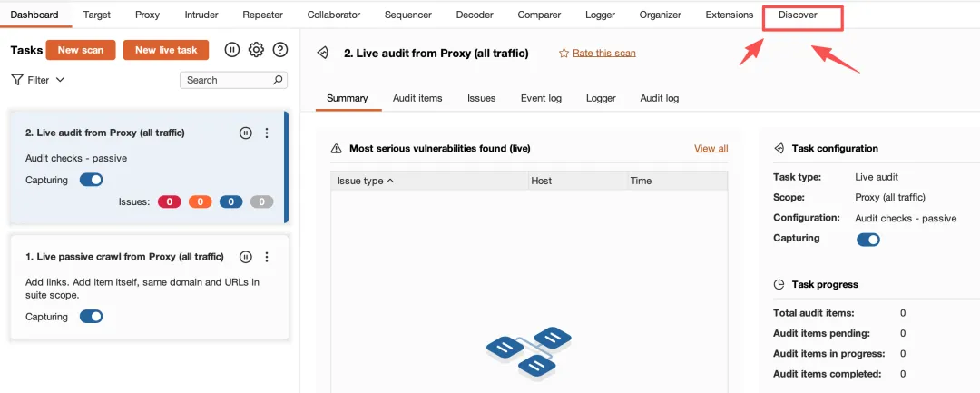Toggle Capturing switch under Task configuration
The image size is (980, 393).
868,240
